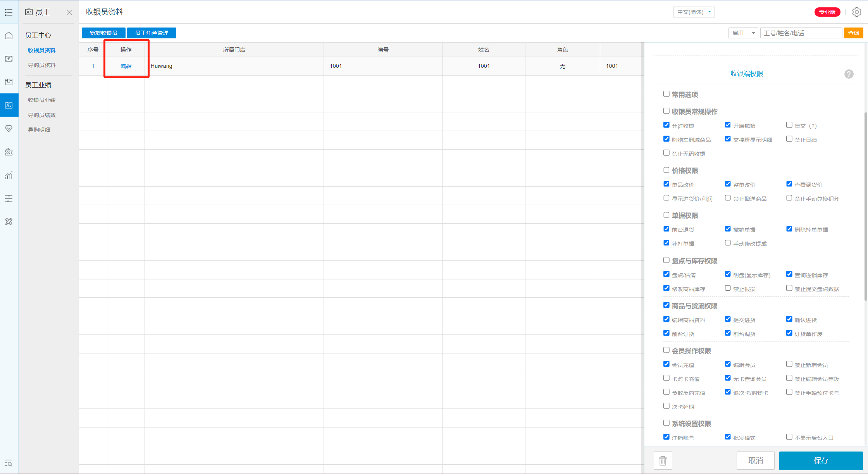Expand the 启用 status dropdown
The height and width of the screenshot is (474, 868).
pos(743,33)
